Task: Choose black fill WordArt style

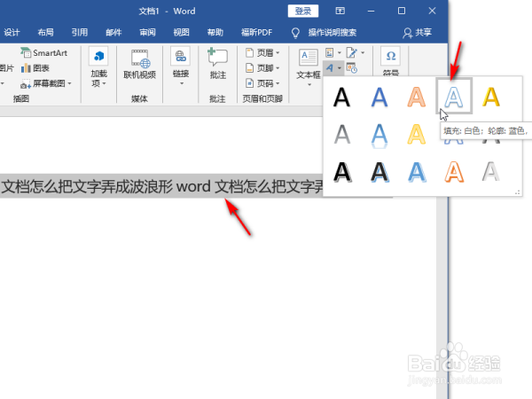Action: (x=341, y=97)
